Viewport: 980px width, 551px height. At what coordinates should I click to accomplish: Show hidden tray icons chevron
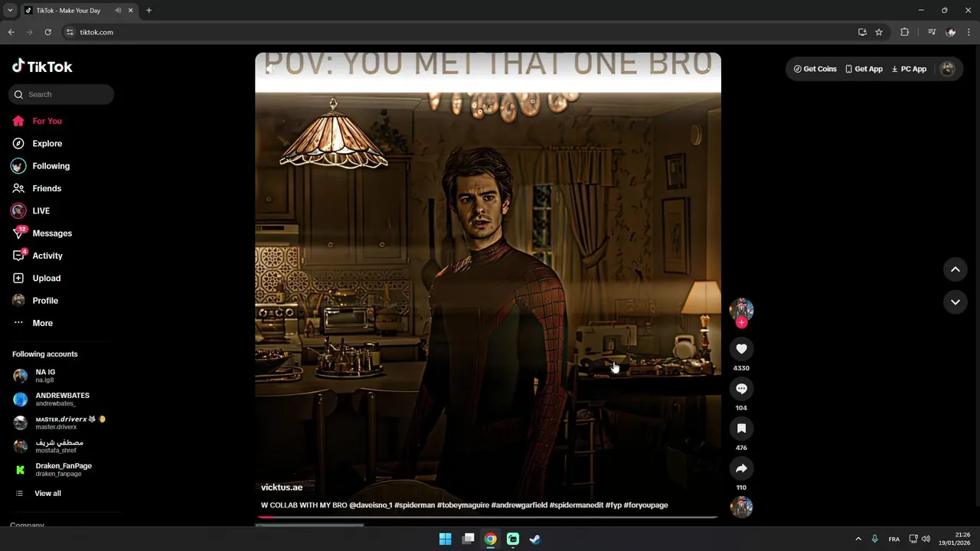858,539
